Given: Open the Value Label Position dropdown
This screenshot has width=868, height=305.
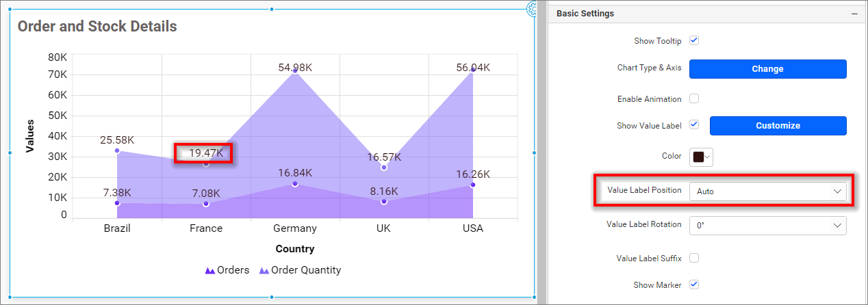Looking at the screenshot, I should (x=767, y=191).
